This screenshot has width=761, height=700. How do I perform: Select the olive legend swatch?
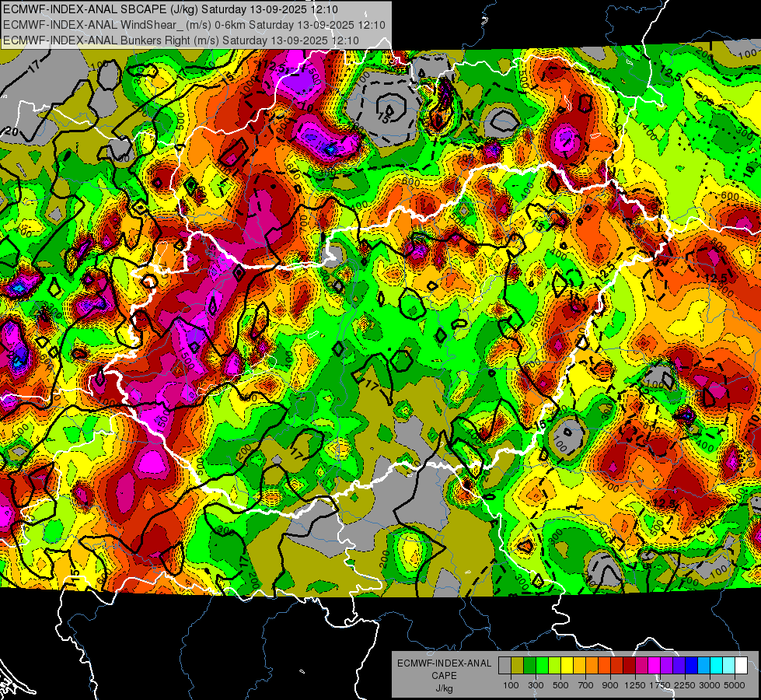[518, 665]
